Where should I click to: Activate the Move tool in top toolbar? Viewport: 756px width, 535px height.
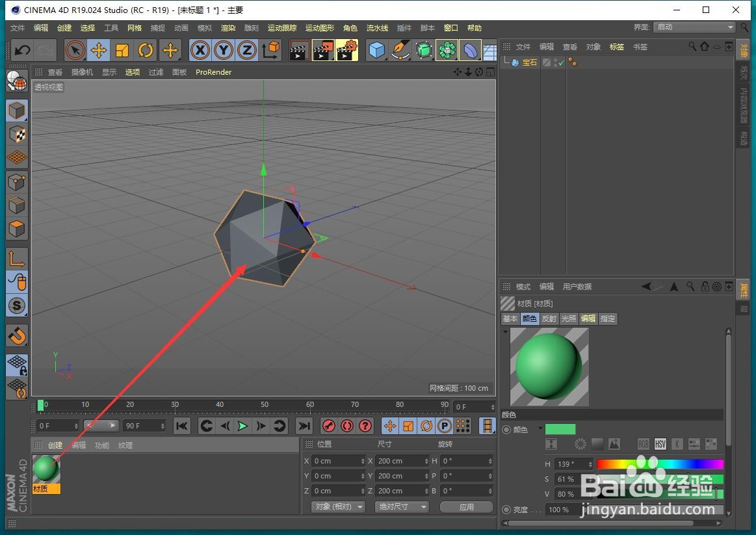(x=99, y=50)
